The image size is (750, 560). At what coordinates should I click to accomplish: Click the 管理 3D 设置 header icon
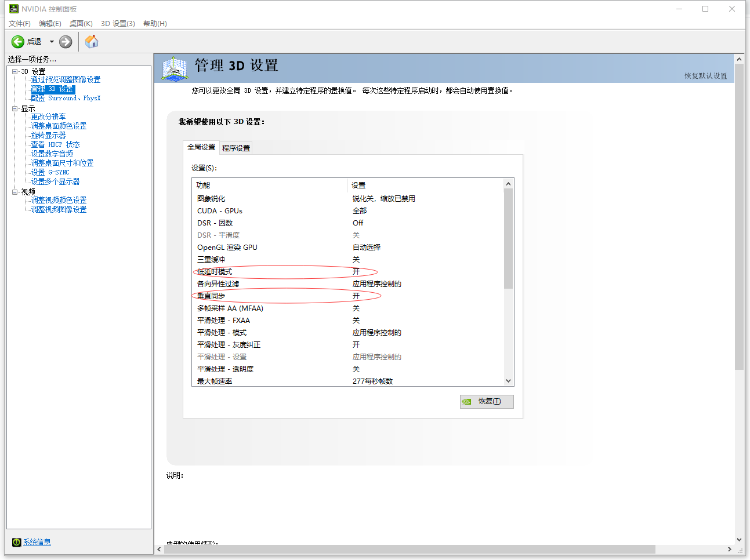click(175, 68)
